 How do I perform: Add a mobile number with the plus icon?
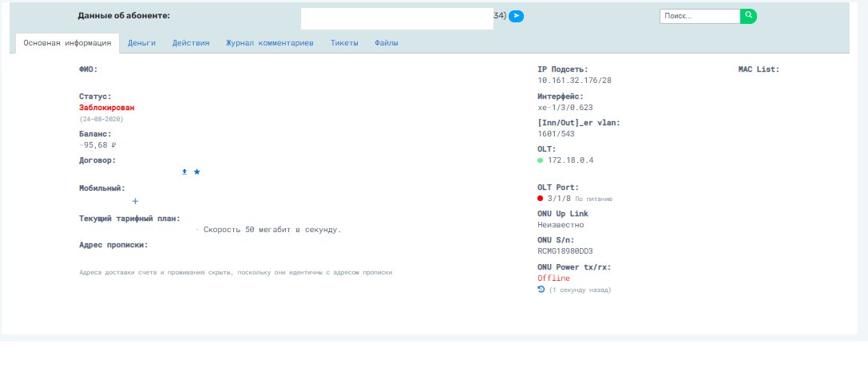coord(135,201)
